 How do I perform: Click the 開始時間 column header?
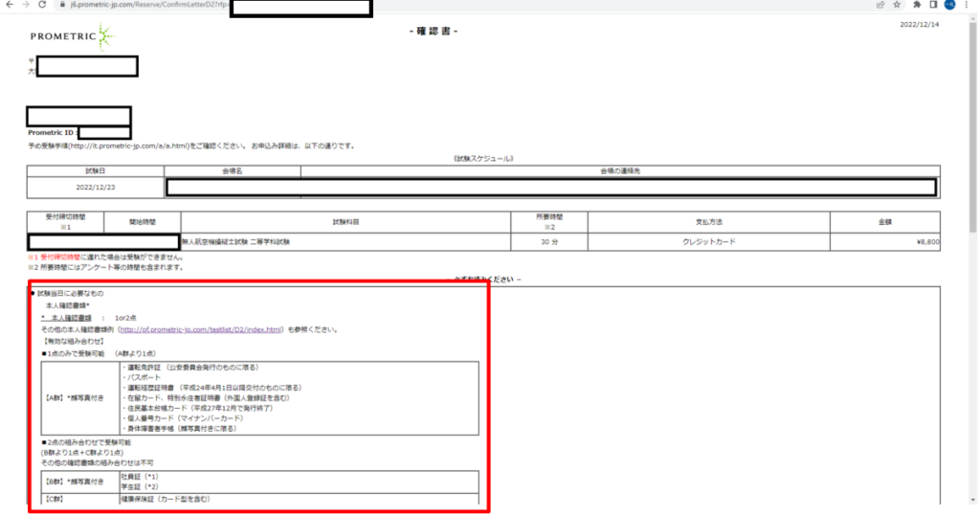(x=142, y=222)
